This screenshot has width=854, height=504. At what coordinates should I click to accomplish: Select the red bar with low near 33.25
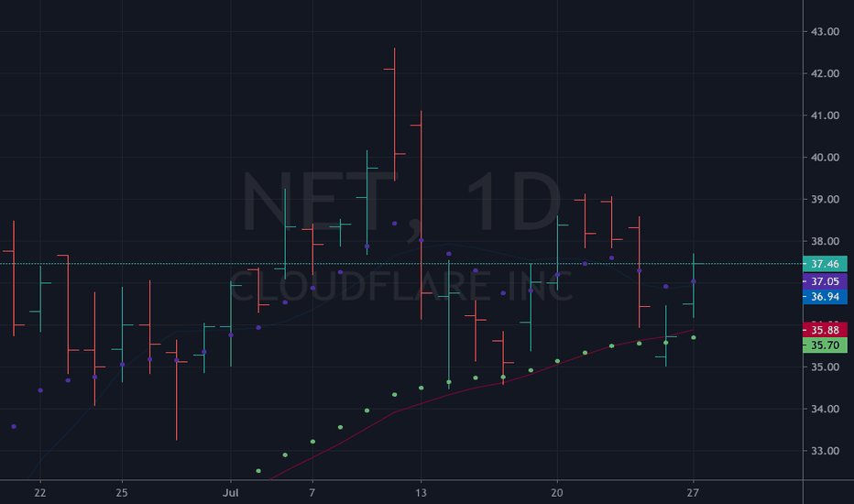pos(177,389)
